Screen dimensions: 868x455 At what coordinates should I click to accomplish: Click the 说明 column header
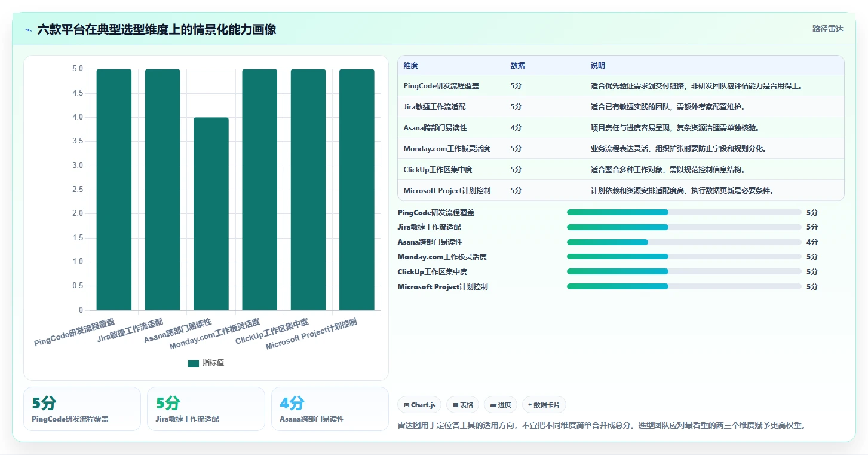coord(598,65)
